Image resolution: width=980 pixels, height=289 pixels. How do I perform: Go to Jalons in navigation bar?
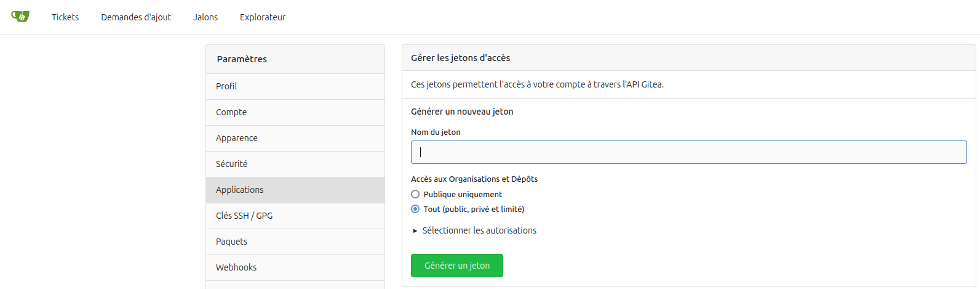click(205, 17)
